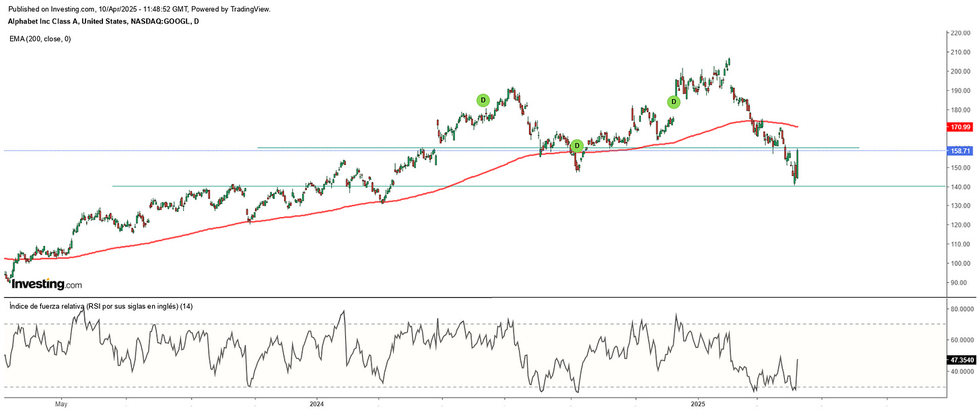Click the 'Published on Investing.com' header line
Viewport: 980px width, 411px height.
139,9
